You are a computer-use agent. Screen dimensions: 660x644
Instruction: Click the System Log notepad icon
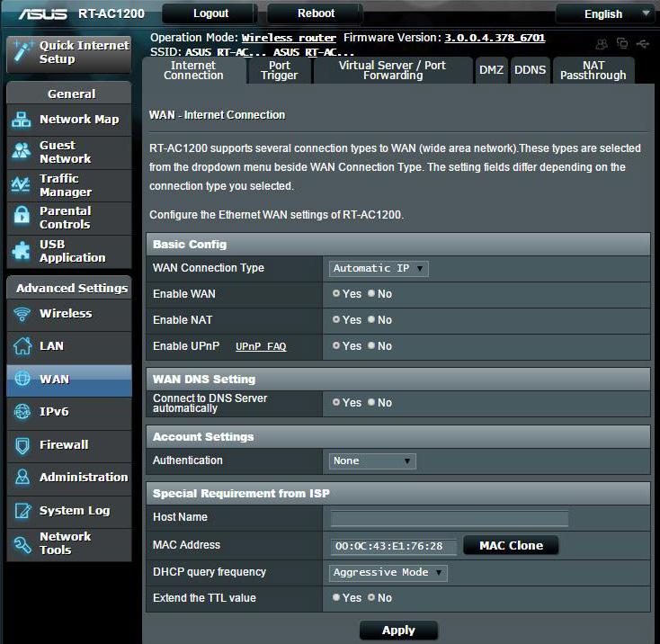[x=22, y=511]
